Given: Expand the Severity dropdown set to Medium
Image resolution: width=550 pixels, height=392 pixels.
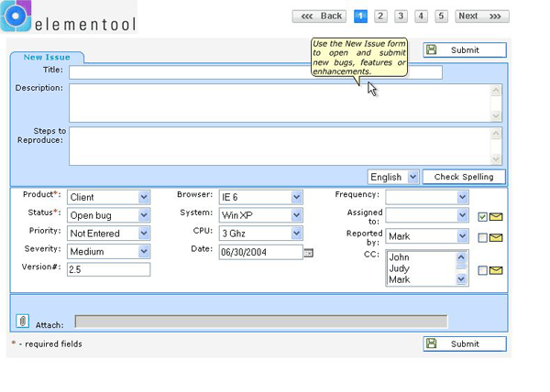Looking at the screenshot, I should pos(109,252).
